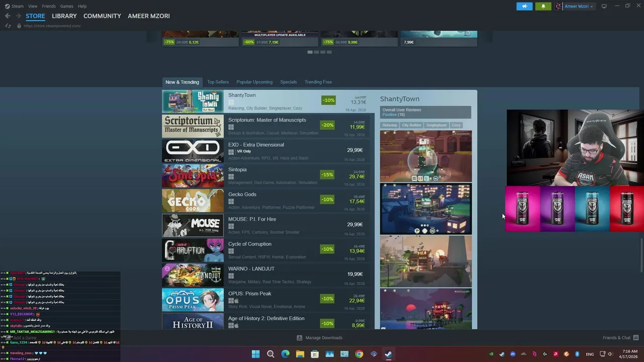Launch Google Chrome from the taskbar
Viewport: 644px width, 362px height.
coord(359,354)
